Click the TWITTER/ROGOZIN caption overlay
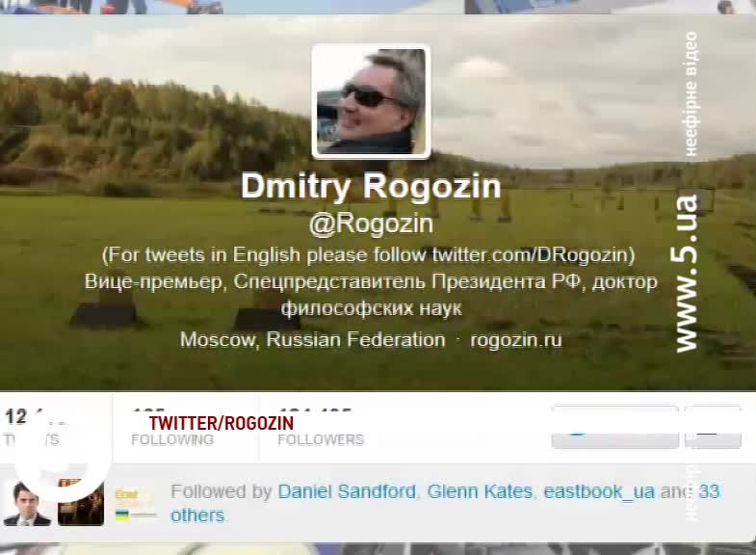This screenshot has width=756, height=555. [x=222, y=423]
